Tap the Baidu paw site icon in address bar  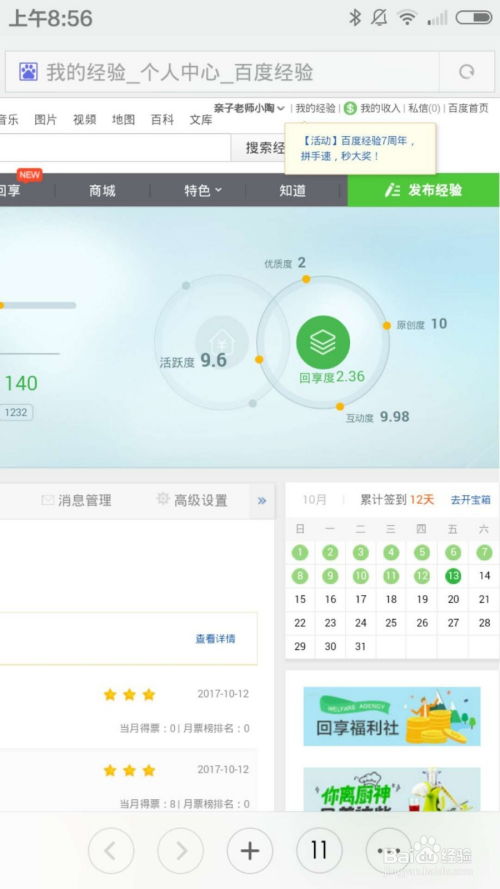tap(28, 72)
